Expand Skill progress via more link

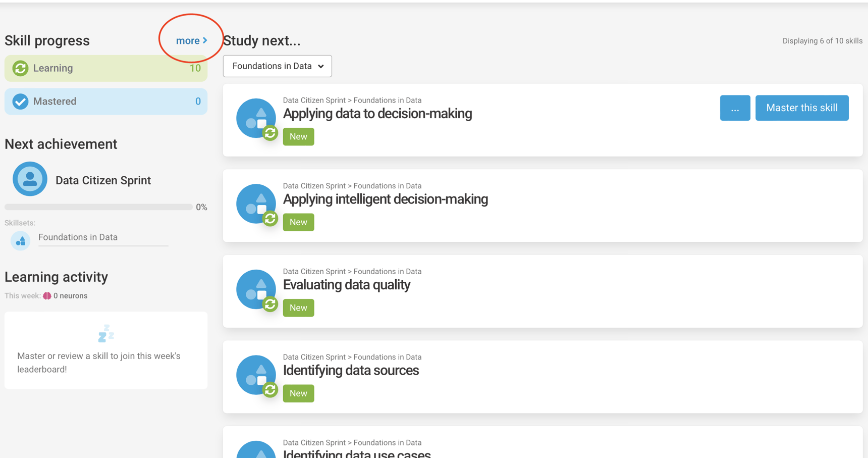pos(191,41)
